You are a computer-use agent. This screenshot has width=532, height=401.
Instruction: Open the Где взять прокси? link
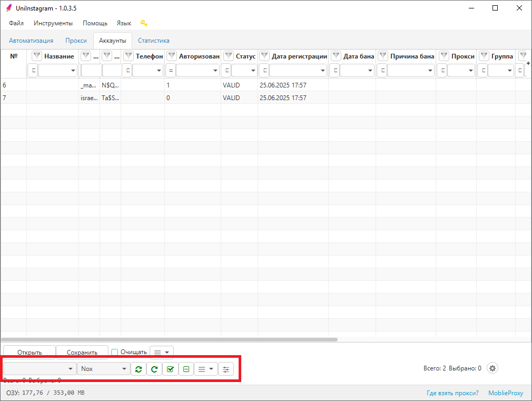[x=452, y=393]
